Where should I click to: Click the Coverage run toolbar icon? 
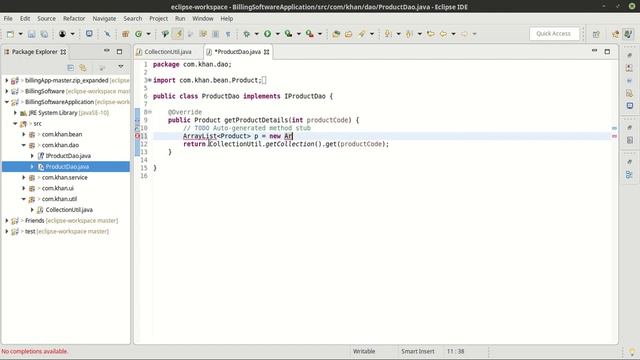point(289,34)
